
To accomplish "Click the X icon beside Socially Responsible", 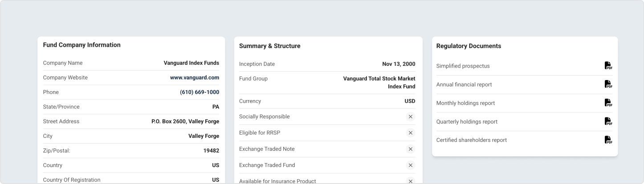I will (411, 116).
